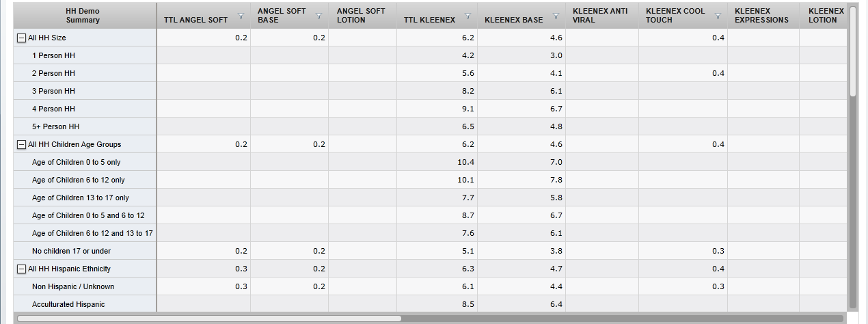Click the ANGEL SOFT LOTION column header
Viewport: 868px width, 324px height.
(361, 16)
